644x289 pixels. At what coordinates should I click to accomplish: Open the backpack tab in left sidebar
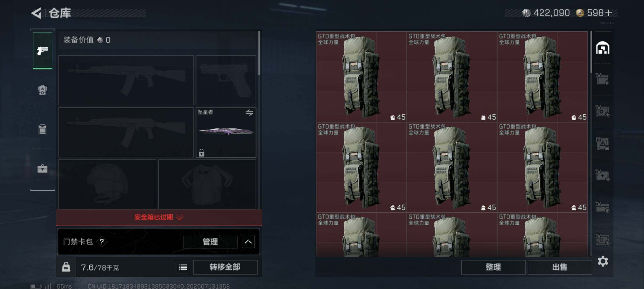[42, 90]
